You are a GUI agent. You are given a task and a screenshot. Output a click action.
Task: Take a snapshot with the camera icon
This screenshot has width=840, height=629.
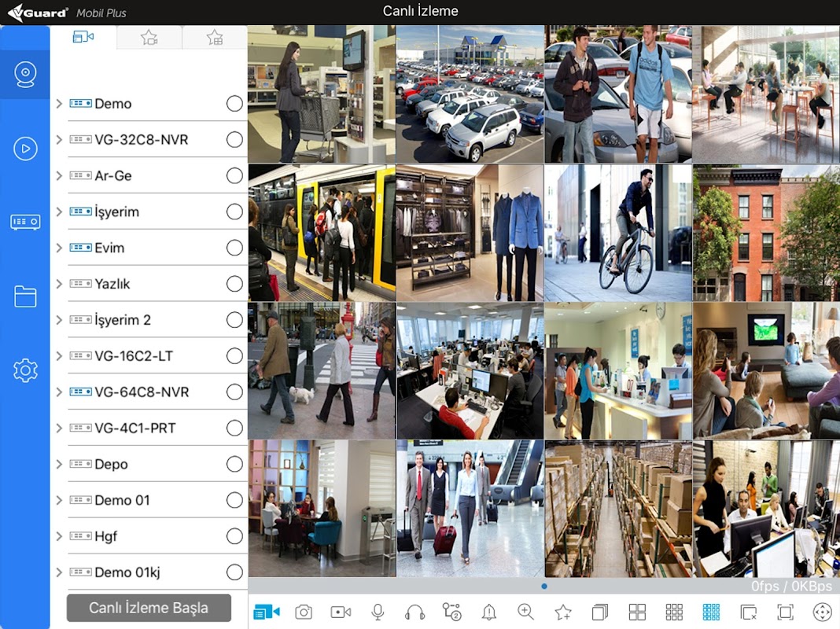coord(304,612)
